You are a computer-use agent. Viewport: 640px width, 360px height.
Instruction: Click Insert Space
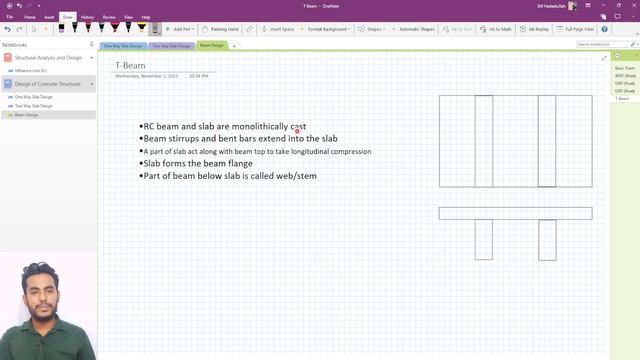tap(278, 29)
